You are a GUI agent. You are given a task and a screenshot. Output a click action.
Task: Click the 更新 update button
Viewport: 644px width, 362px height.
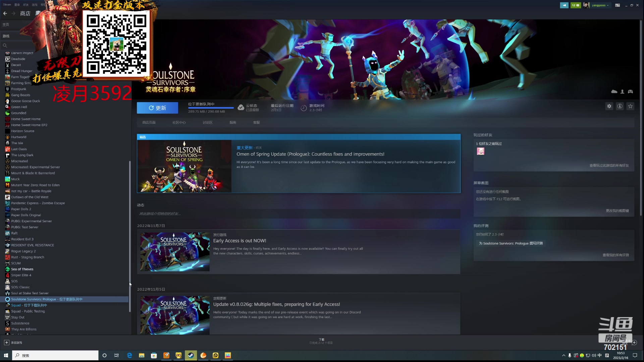click(x=157, y=108)
